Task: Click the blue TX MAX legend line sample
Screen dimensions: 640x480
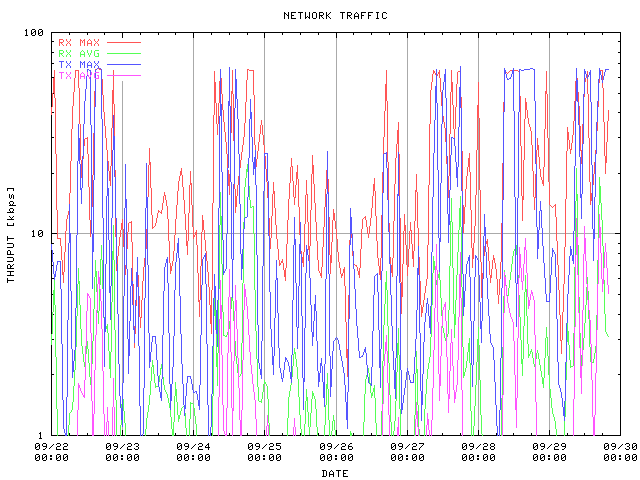Action: [x=124, y=64]
